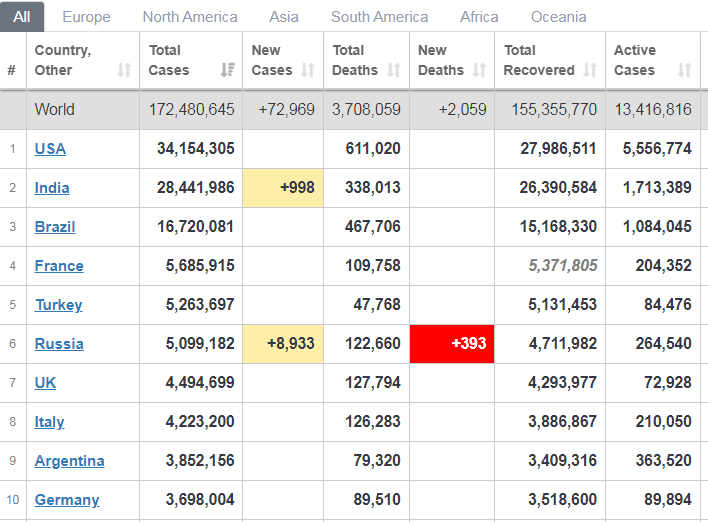708x522 pixels.
Task: Switch to the Europe tab
Action: tap(86, 17)
